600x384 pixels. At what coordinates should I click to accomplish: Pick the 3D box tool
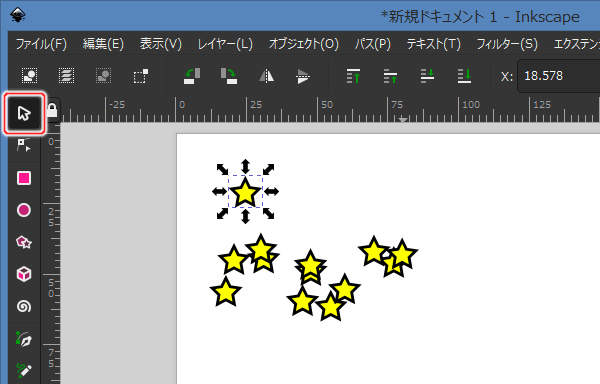coord(24,274)
